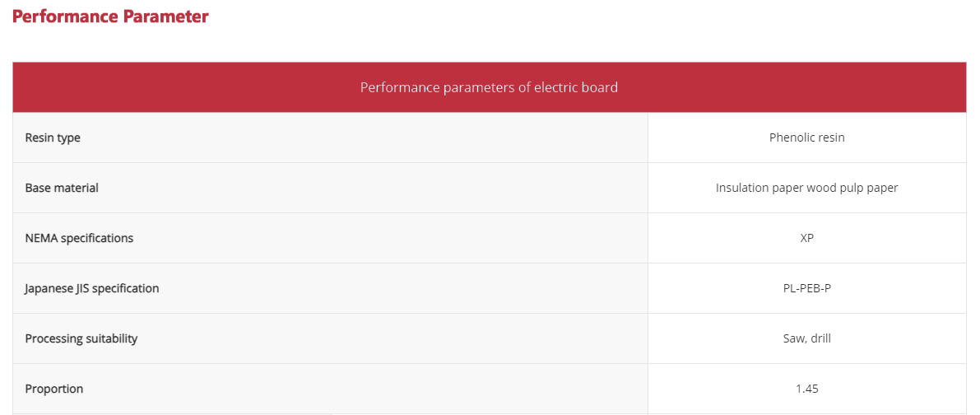Click the word resin after Phenolic
980x415 pixels.
coord(831,138)
